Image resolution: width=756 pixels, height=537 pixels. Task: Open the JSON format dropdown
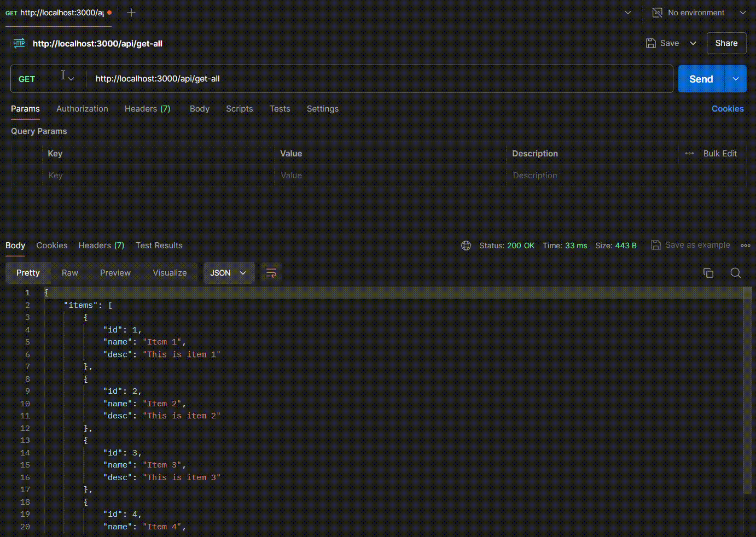(229, 273)
